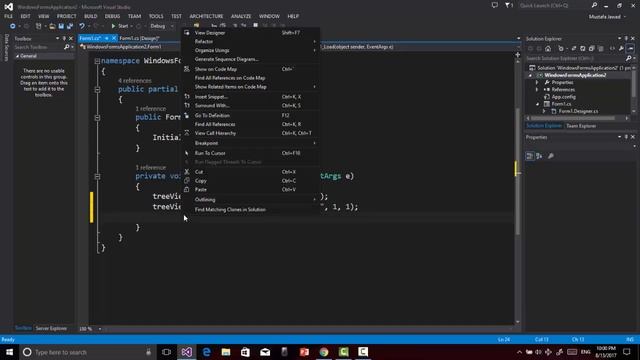The height and width of the screenshot is (360, 640).
Task: Click the Save All toolbar icon
Action: click(x=70, y=26)
